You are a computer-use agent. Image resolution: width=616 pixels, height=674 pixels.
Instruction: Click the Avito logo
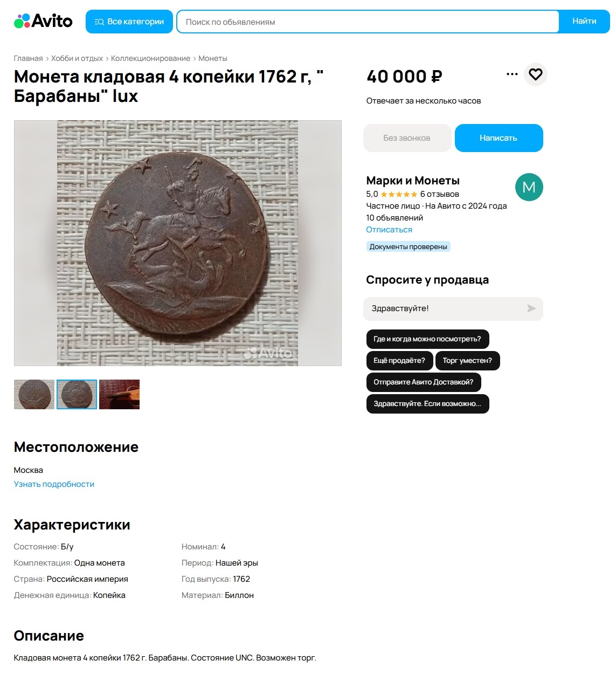point(43,21)
